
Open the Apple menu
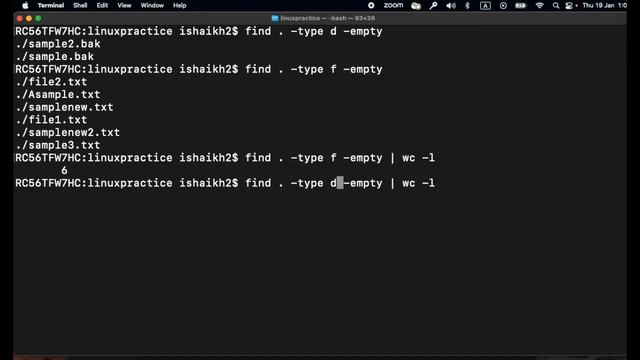25,5
